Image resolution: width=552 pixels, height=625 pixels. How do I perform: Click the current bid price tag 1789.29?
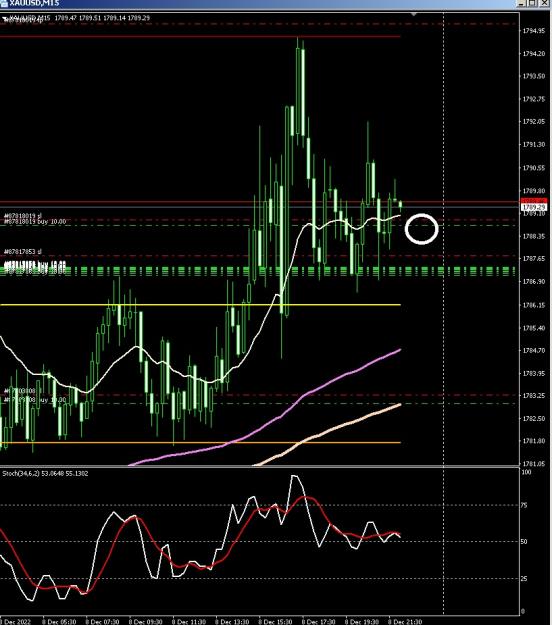[x=534, y=207]
